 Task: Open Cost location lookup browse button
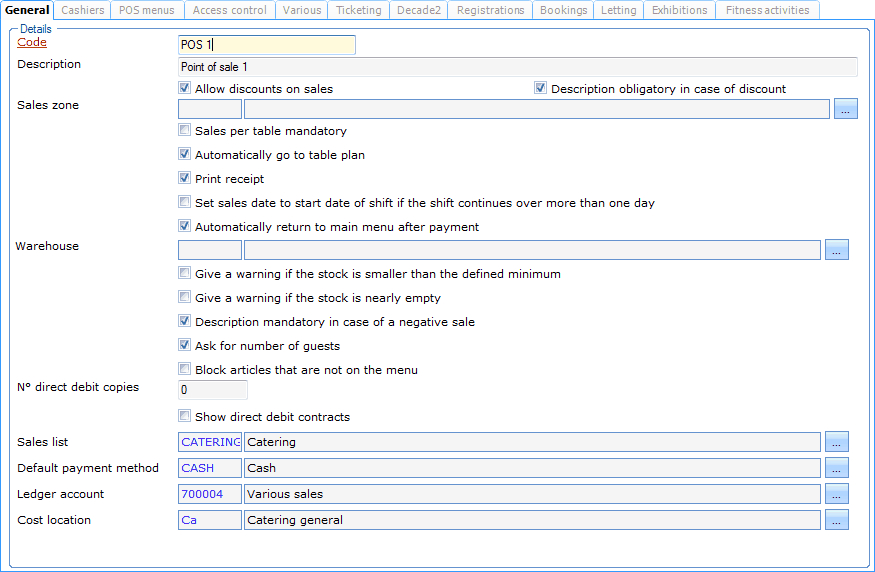coord(837,520)
